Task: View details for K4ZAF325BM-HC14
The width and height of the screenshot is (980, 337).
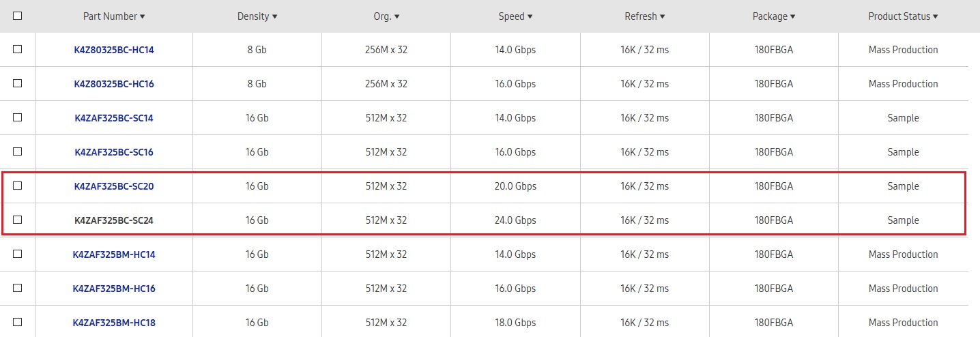Action: pyautogui.click(x=114, y=254)
